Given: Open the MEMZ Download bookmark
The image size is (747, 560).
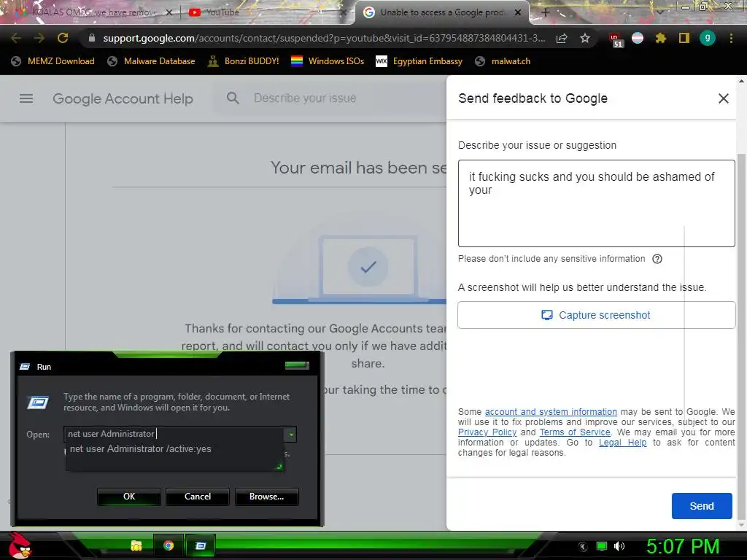Looking at the screenshot, I should pyautogui.click(x=53, y=61).
